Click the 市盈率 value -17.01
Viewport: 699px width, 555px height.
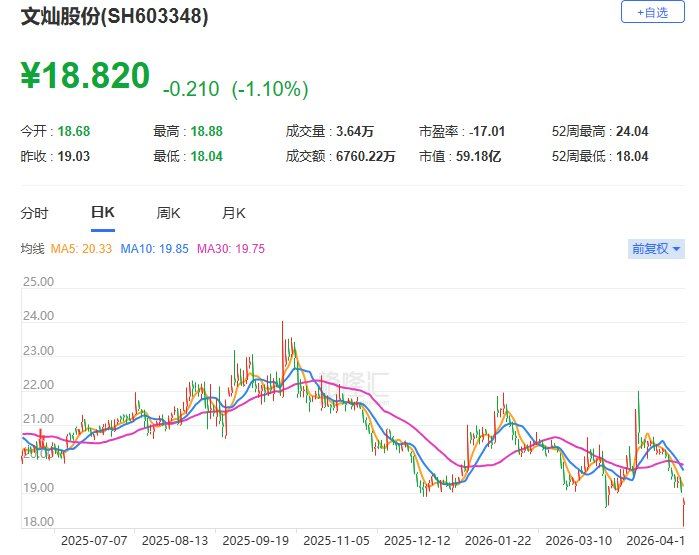coord(490,131)
